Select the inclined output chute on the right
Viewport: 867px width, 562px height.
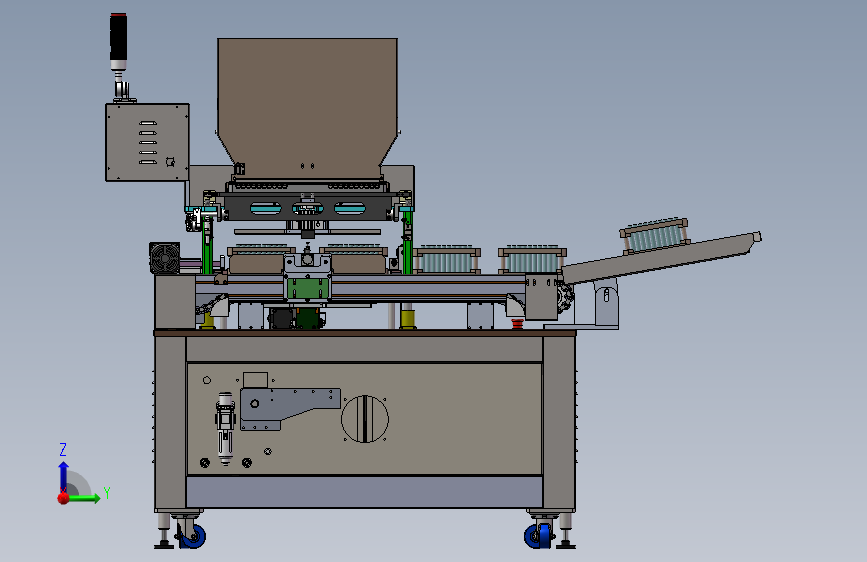tap(661, 257)
